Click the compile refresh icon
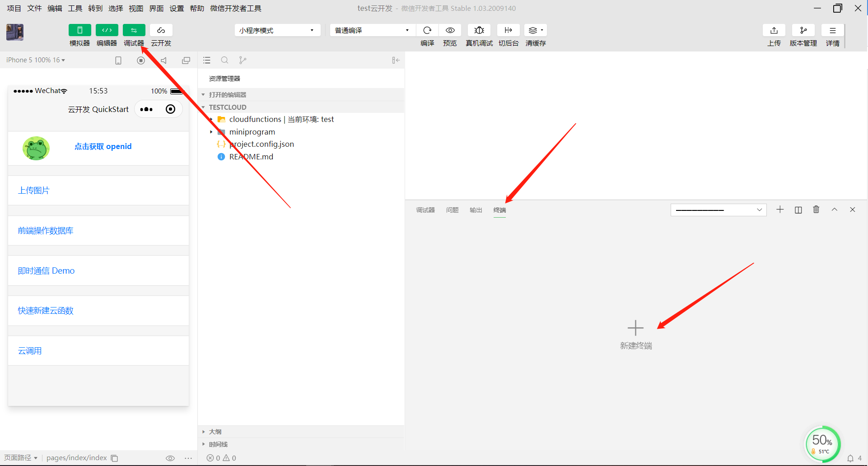Viewport: 868px width, 466px height. point(427,30)
